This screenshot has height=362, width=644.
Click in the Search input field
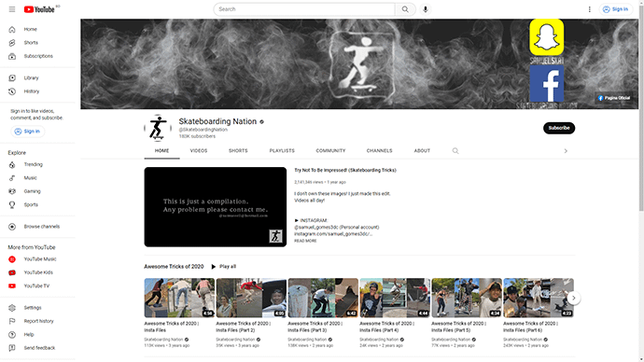pos(304,9)
